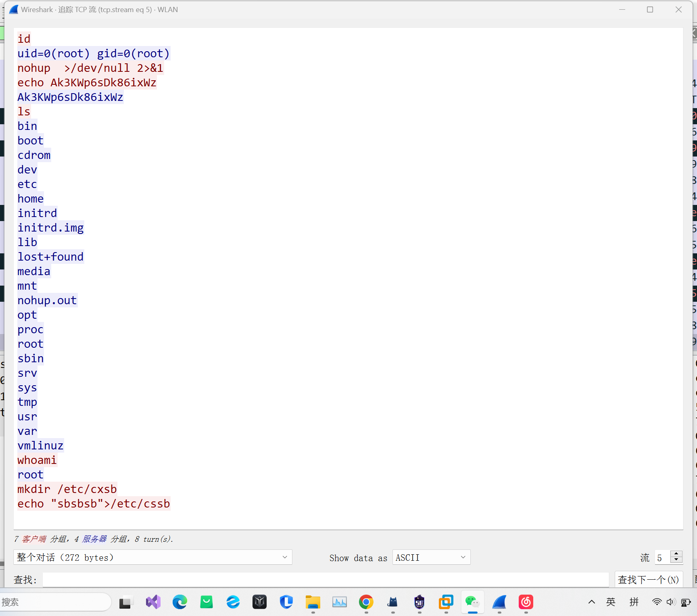Click the 查找下一个(N) button
The height and width of the screenshot is (616, 697).
pyautogui.click(x=649, y=580)
